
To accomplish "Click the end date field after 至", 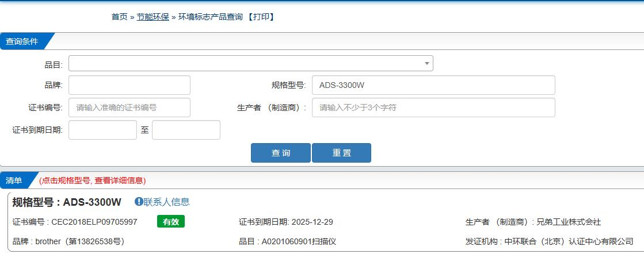I will (186, 130).
